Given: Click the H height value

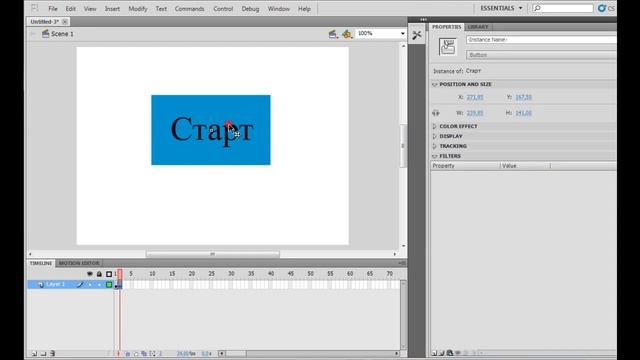Looking at the screenshot, I should (523, 113).
